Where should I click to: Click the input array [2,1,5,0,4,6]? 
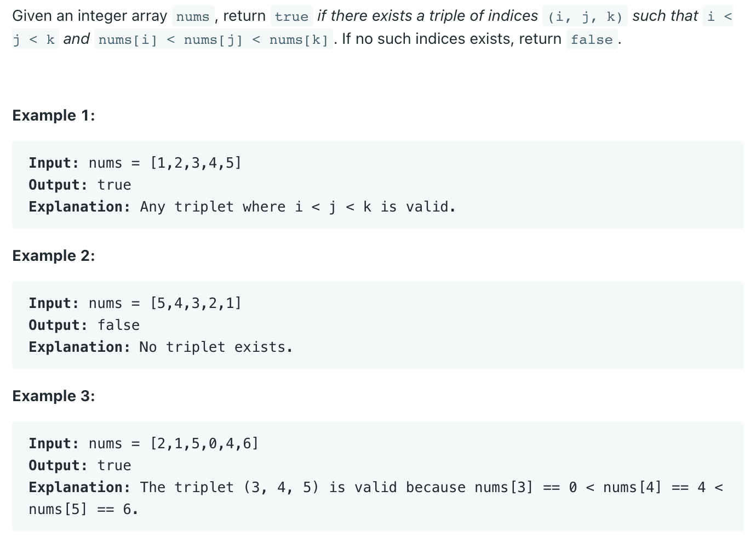pos(204,444)
